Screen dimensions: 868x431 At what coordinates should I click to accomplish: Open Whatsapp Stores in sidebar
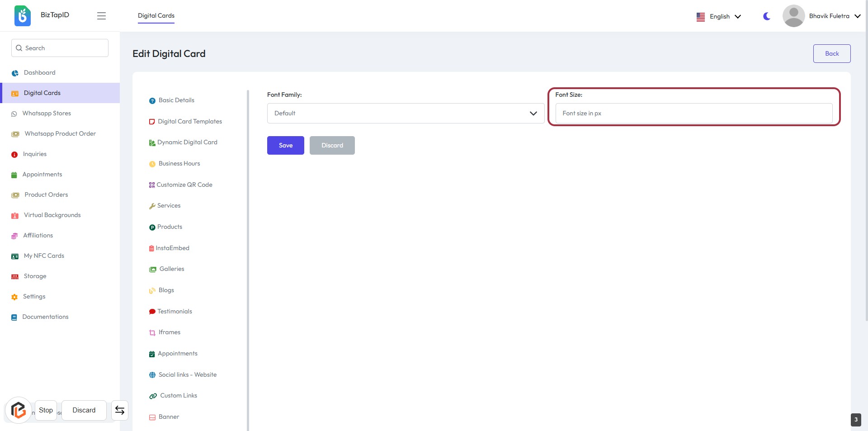click(47, 114)
